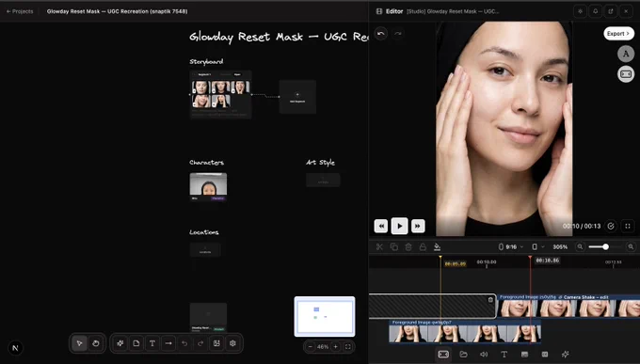Open the character thumbnail card

(208, 187)
